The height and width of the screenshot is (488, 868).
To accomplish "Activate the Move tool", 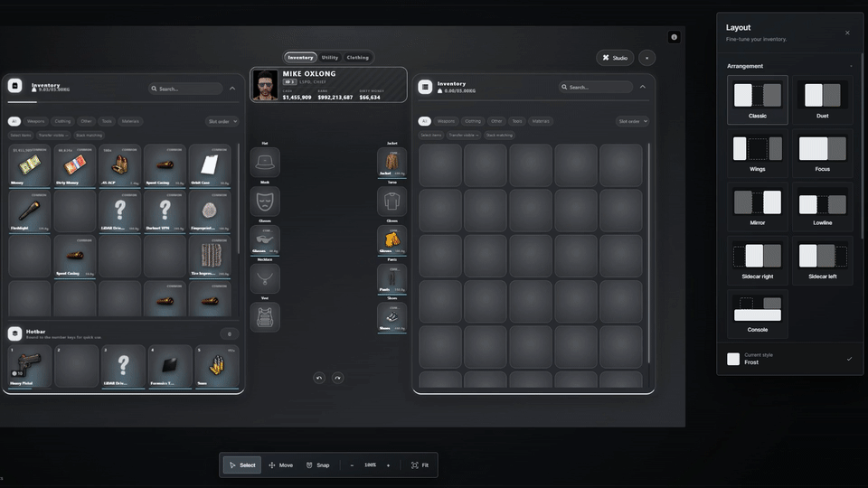I will pos(280,465).
